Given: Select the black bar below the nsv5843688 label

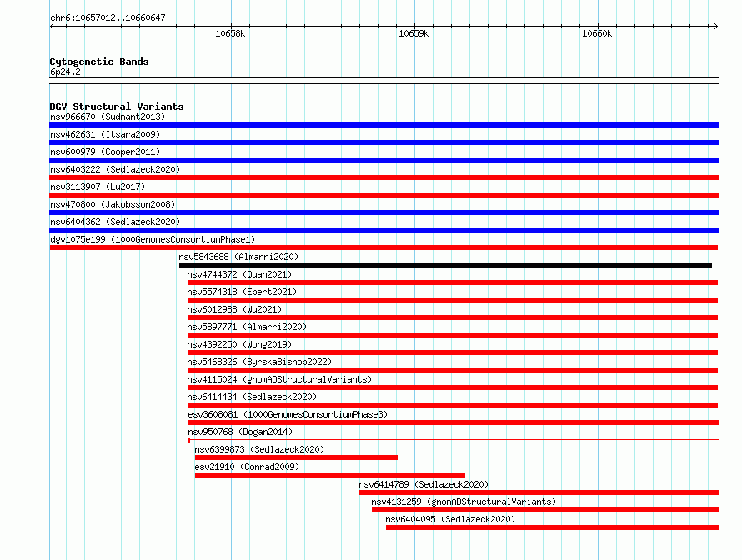Looking at the screenshot, I should pyautogui.click(x=445, y=265).
